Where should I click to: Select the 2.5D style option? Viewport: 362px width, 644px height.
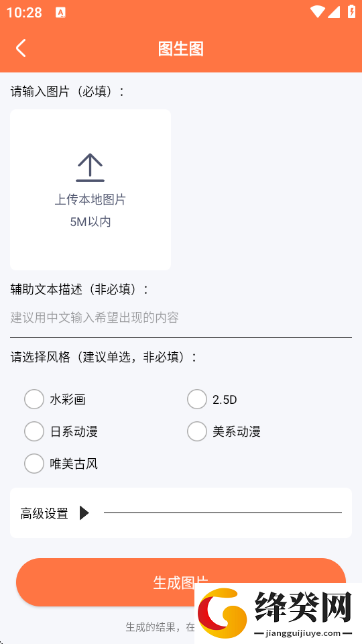(197, 399)
